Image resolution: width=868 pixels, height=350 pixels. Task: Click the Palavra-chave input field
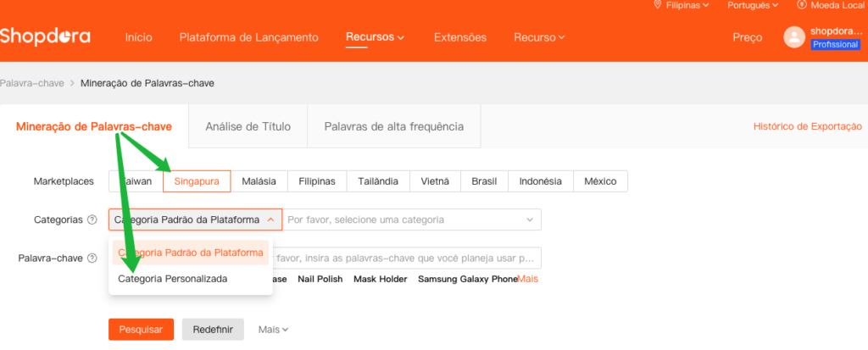(x=407, y=258)
